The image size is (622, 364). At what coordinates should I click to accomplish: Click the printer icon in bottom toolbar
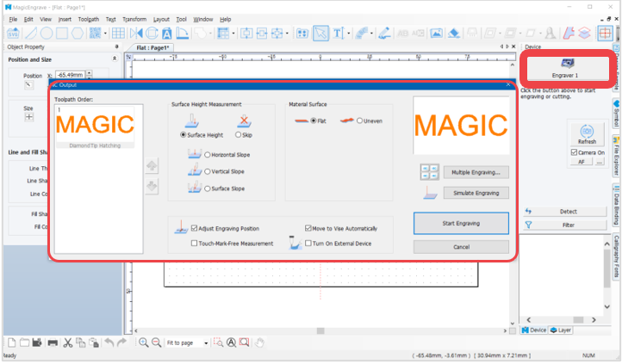tap(53, 342)
